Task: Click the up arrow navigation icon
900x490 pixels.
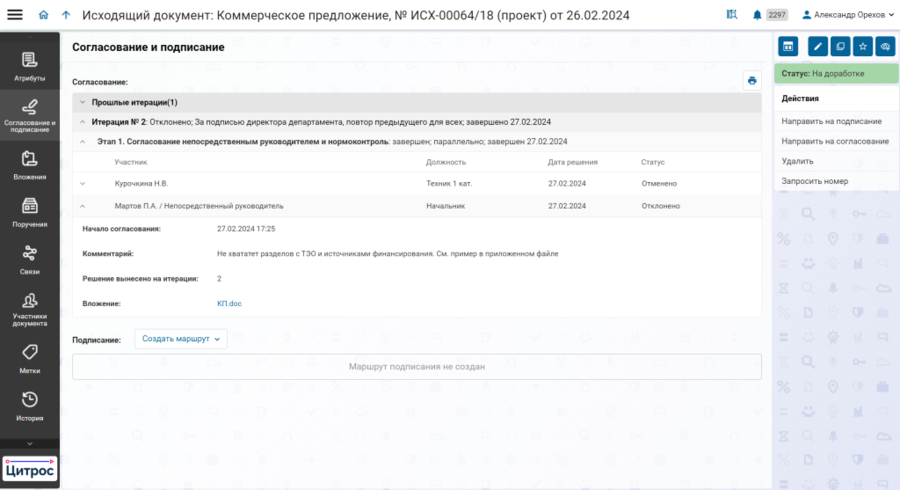Action: point(66,15)
